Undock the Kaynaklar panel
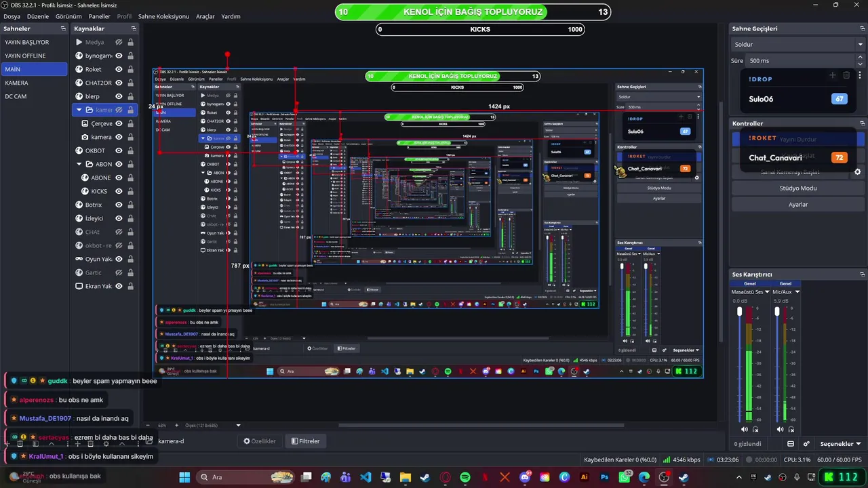This screenshot has height=488, width=868. pos(134,28)
